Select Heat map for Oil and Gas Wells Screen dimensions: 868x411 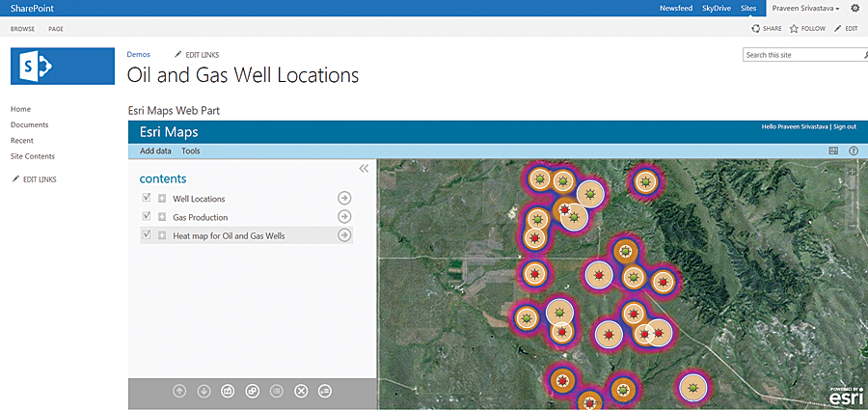pos(230,236)
